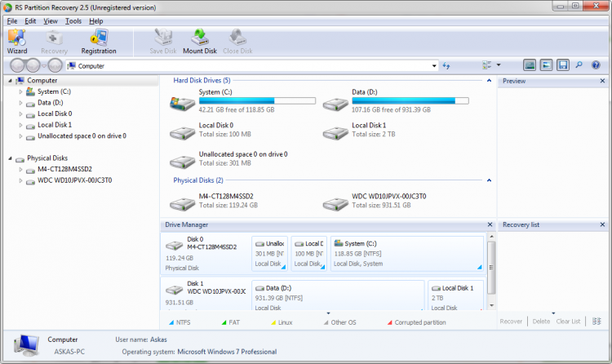Click the search magnifier icon

[x=579, y=64]
